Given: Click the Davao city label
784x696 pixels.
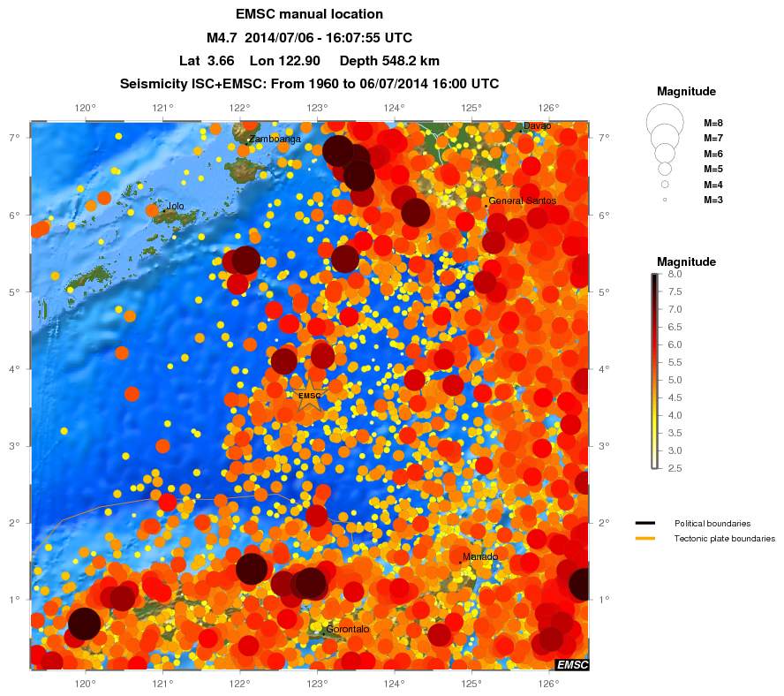Looking at the screenshot, I should pos(537,125).
